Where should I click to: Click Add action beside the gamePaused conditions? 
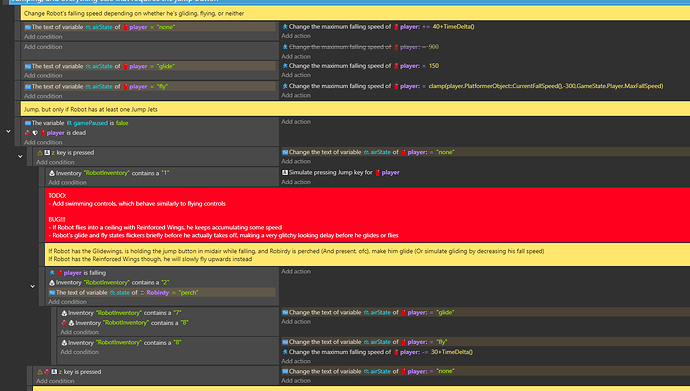[x=296, y=122]
